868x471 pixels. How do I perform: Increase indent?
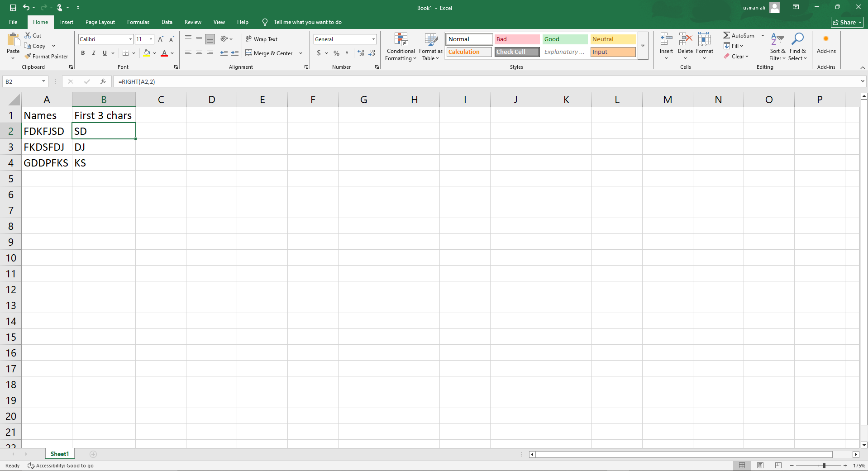point(235,53)
